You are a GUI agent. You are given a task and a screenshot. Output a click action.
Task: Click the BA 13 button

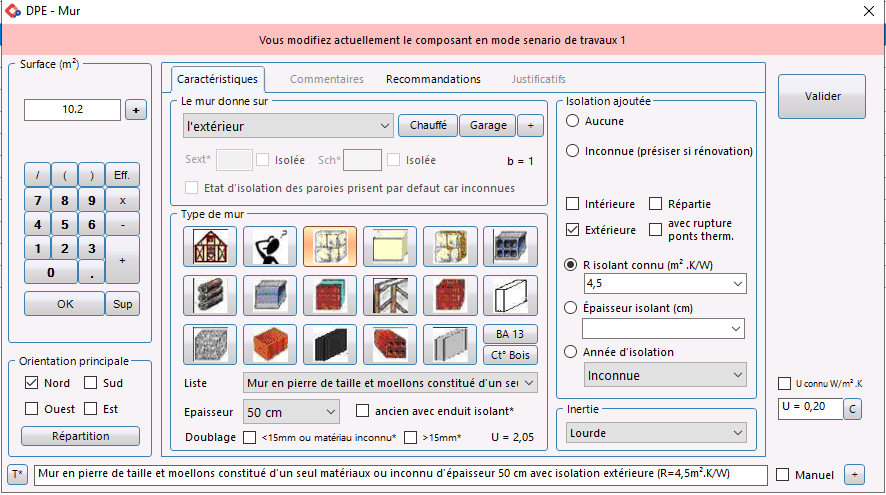tap(510, 334)
